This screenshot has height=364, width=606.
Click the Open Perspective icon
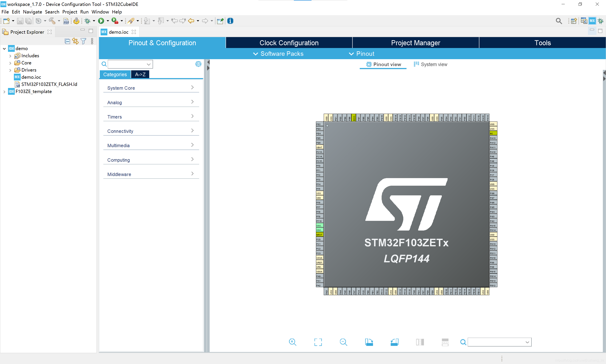pos(574,21)
